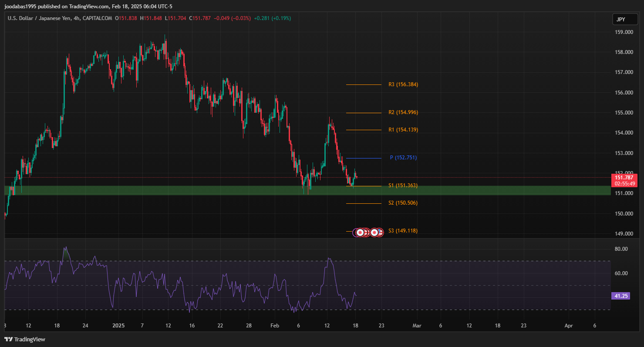Image resolution: width=644 pixels, height=347 pixels.
Task: Click the purple RSI value tag 41.25
Action: click(621, 296)
